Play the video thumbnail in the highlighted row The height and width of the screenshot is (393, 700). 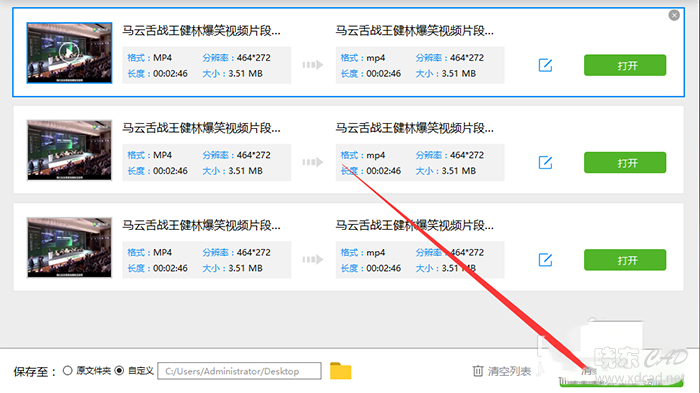[x=69, y=53]
